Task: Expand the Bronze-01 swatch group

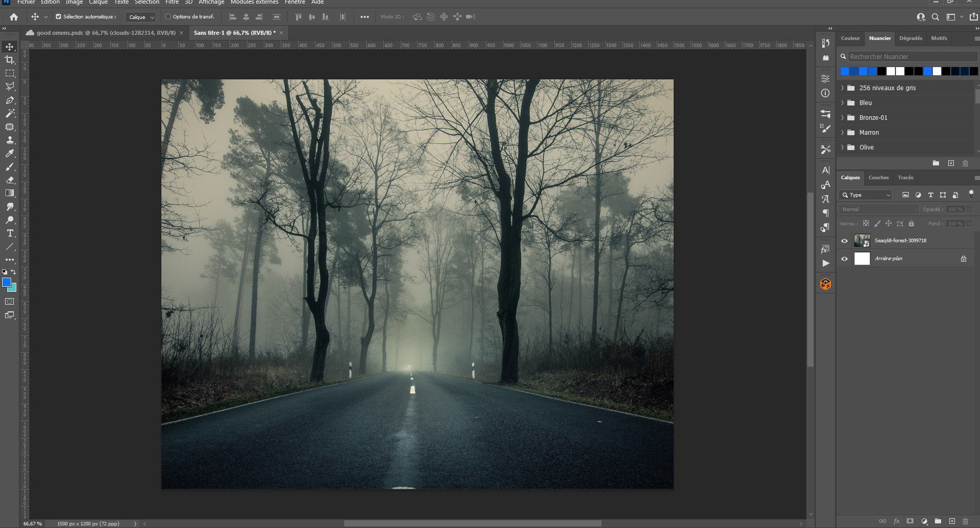Action: 843,118
